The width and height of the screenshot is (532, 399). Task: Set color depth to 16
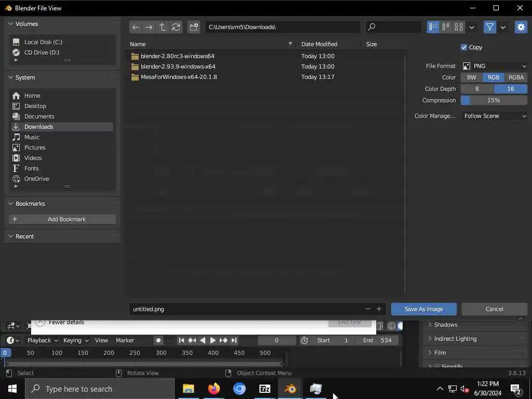point(511,89)
